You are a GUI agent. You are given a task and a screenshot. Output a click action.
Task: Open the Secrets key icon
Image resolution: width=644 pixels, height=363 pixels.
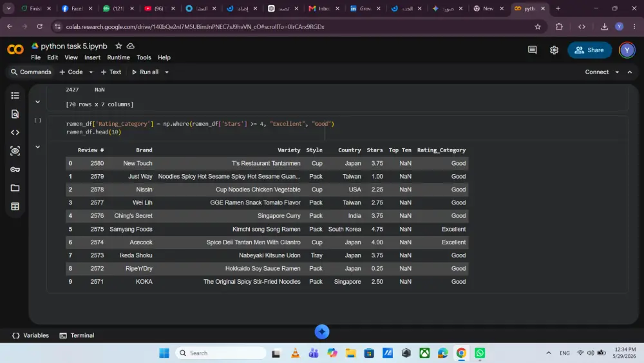pyautogui.click(x=15, y=170)
